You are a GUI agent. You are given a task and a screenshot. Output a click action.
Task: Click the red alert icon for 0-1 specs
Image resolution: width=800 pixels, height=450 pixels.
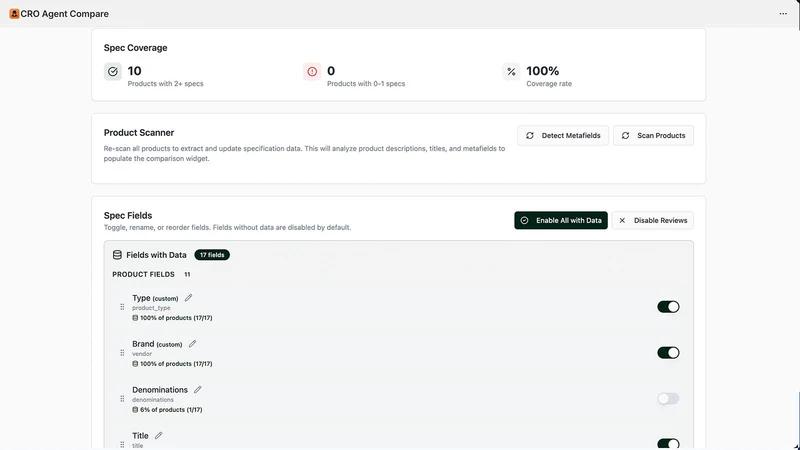pos(312,71)
